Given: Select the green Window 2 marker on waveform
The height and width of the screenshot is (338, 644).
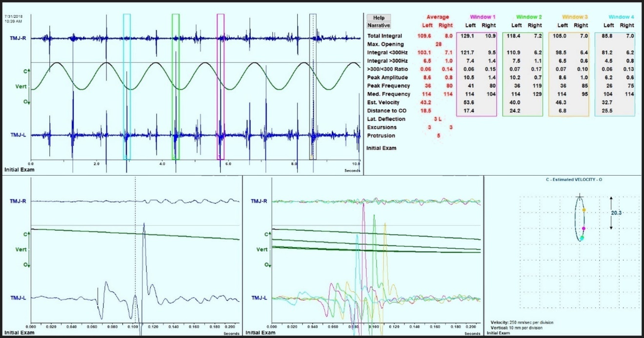Looking at the screenshot, I should [x=176, y=86].
